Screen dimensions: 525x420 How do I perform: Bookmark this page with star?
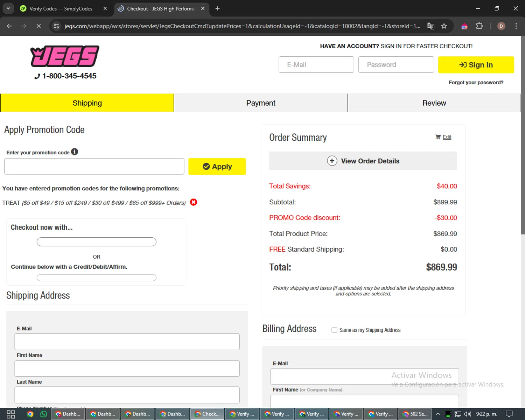[x=444, y=26]
